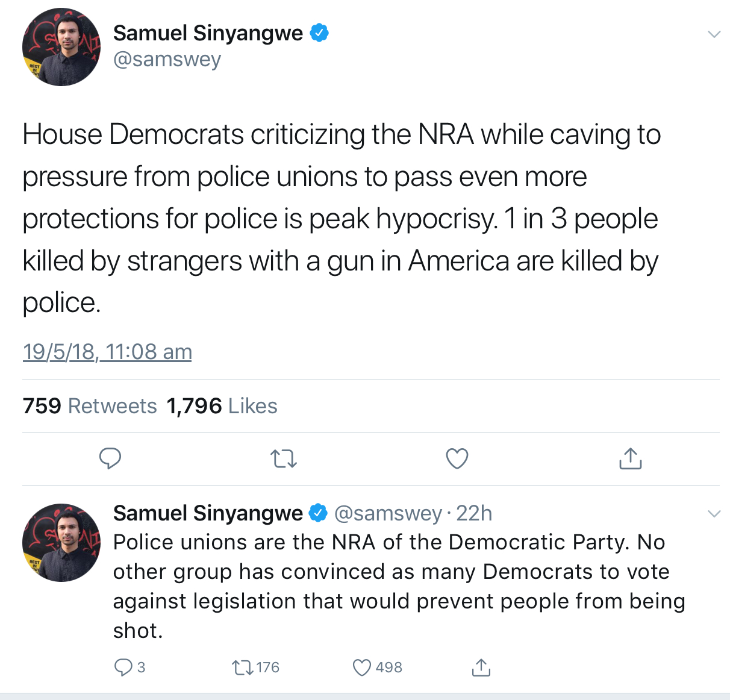Viewport: 730px width, 700px height.
Task: Share the main tweet
Action: (630, 458)
